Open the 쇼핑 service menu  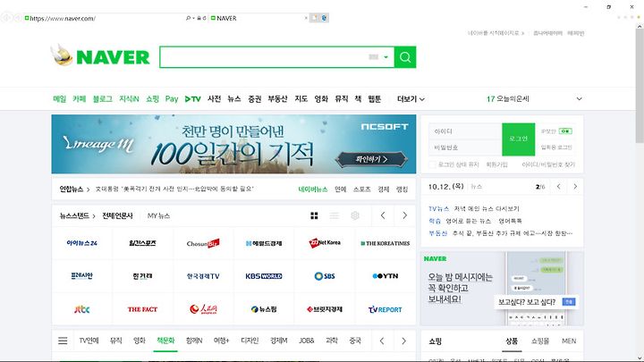(x=152, y=99)
